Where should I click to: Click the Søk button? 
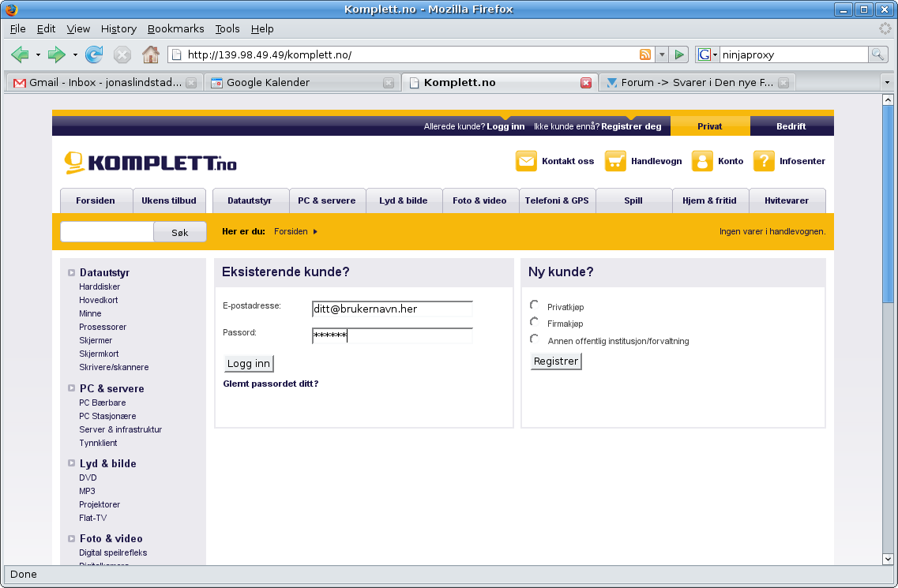tap(180, 233)
